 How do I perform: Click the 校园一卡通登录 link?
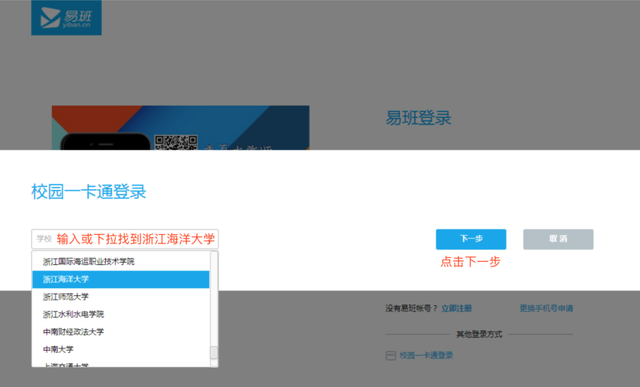pyautogui.click(x=426, y=355)
